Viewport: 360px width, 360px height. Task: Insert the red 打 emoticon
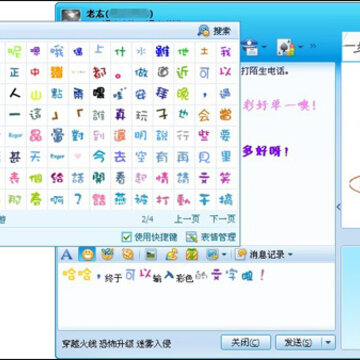point(162,200)
